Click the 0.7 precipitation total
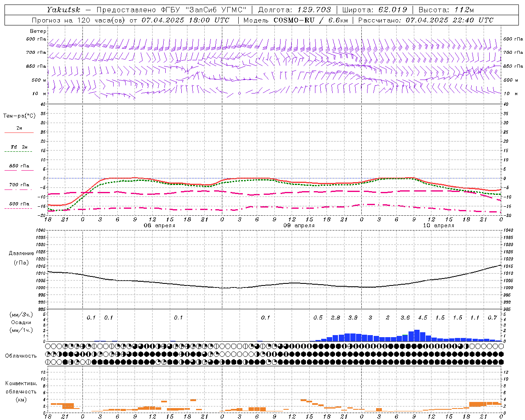 (492, 318)
